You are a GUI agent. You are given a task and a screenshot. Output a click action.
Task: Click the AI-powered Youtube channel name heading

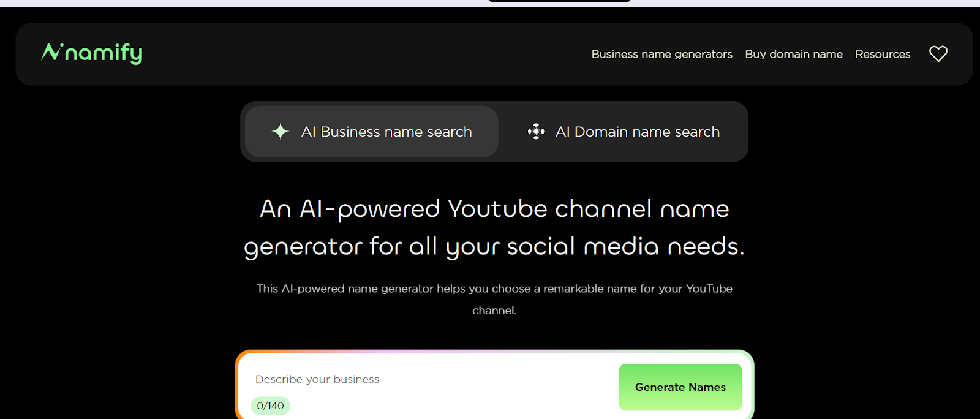pos(494,227)
